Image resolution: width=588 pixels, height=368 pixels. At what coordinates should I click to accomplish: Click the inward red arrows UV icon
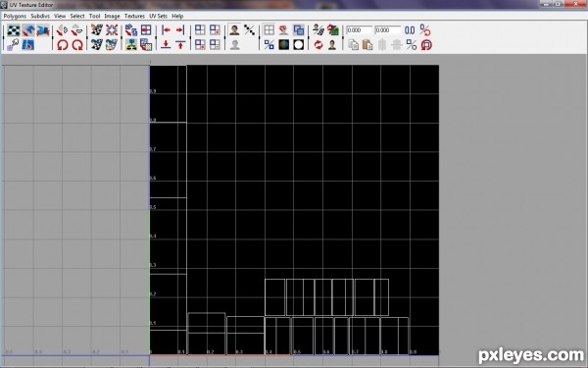pyautogui.click(x=112, y=30)
